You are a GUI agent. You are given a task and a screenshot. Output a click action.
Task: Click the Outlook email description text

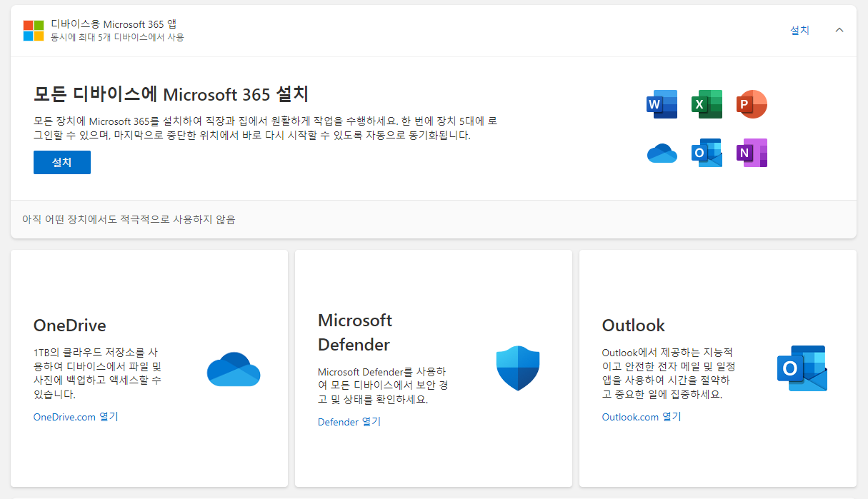point(669,373)
